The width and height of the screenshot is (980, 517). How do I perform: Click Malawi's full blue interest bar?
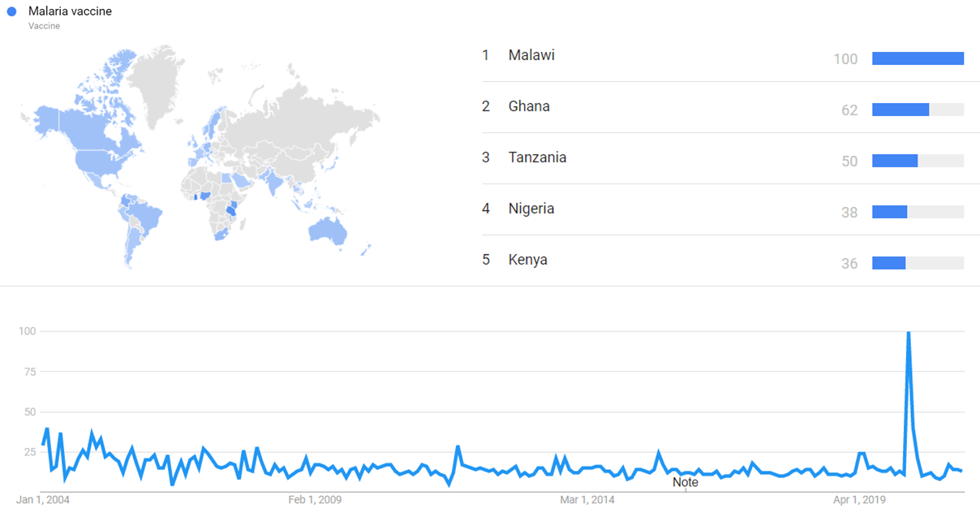918,58
